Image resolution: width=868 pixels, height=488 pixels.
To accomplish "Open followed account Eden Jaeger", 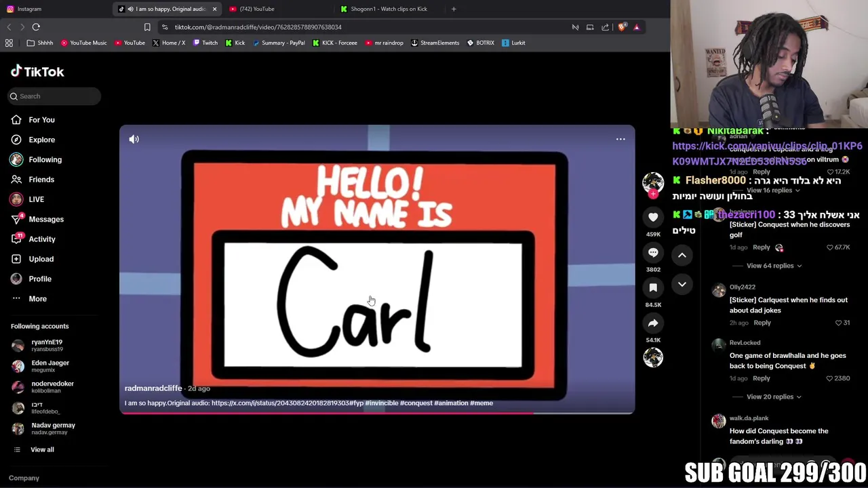I will pos(50,366).
